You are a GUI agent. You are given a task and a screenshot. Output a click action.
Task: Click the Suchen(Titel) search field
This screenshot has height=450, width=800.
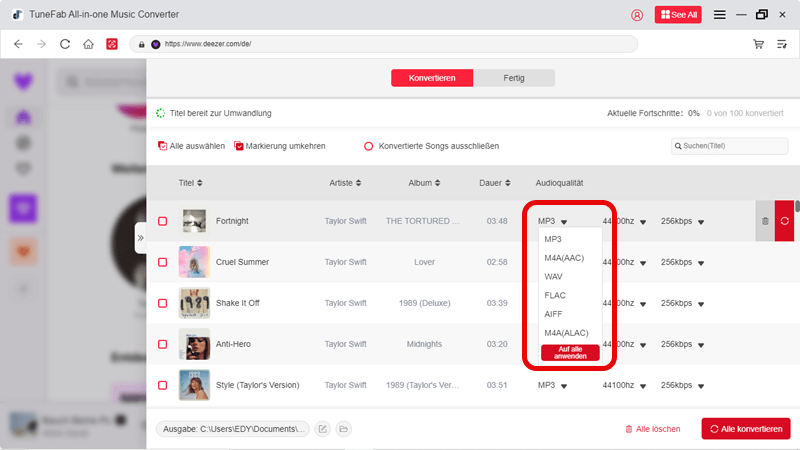point(729,146)
